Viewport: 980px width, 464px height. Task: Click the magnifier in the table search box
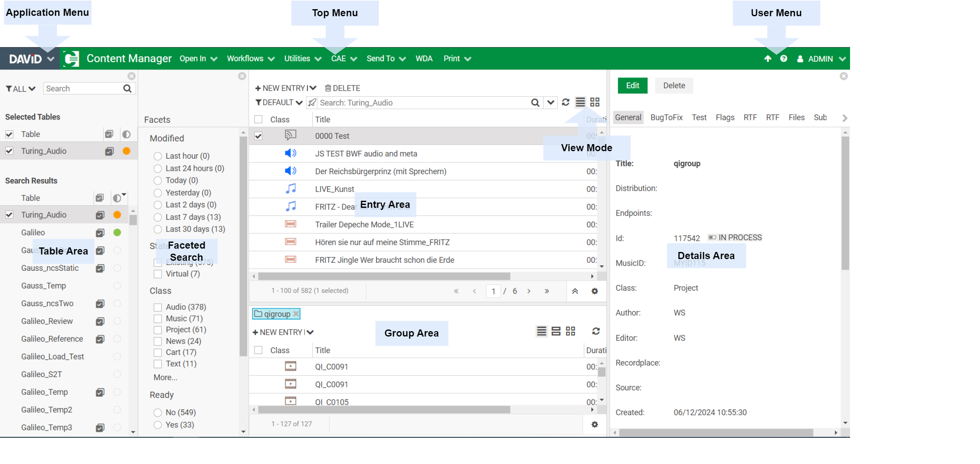pyautogui.click(x=127, y=88)
